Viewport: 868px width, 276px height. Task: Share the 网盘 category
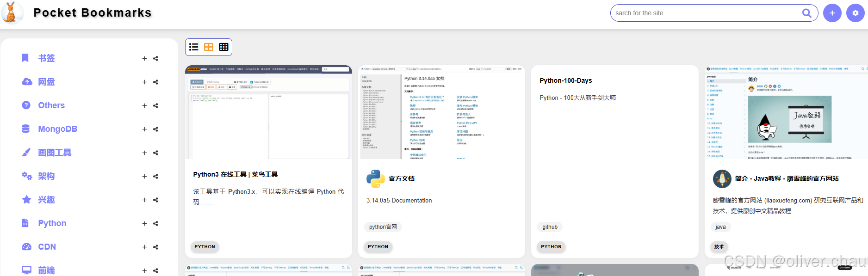[x=155, y=82]
